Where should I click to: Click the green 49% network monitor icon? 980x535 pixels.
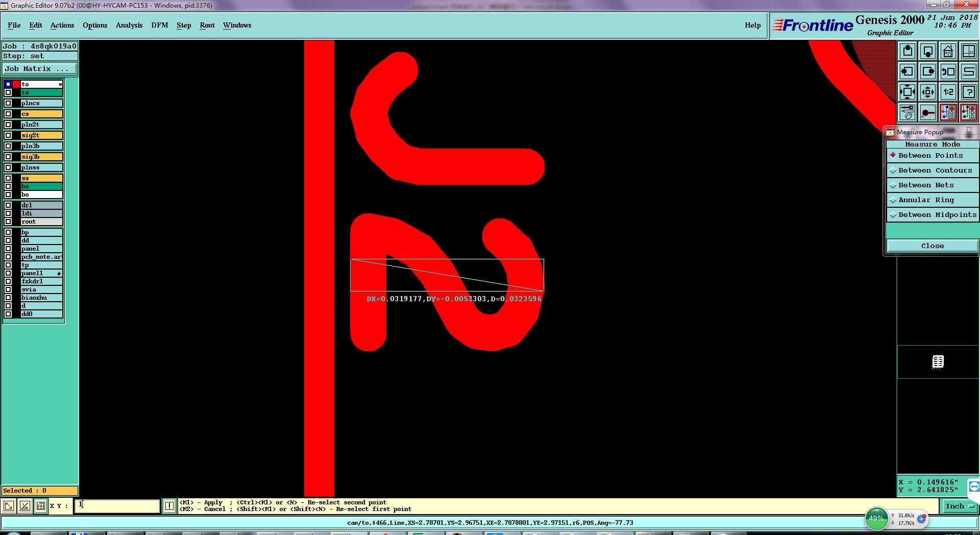coord(876,518)
